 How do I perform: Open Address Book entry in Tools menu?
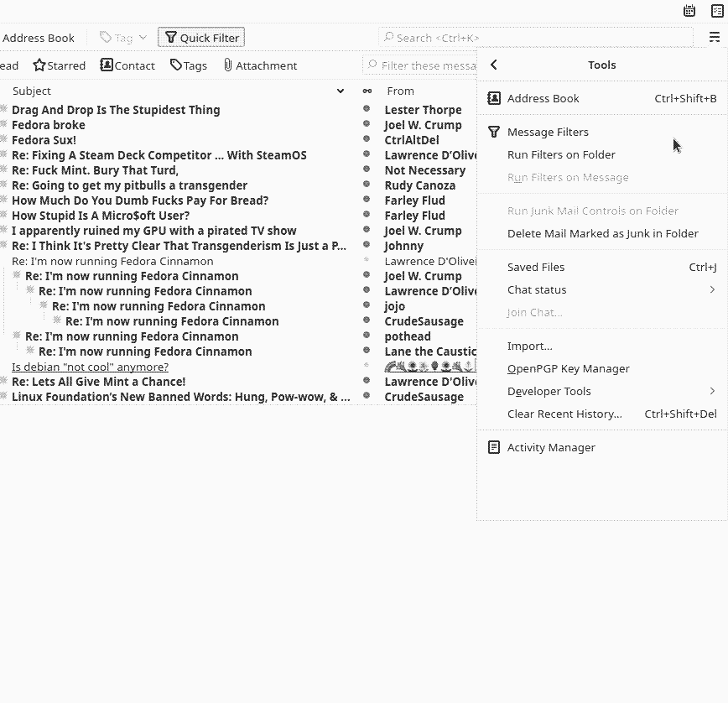point(601,98)
